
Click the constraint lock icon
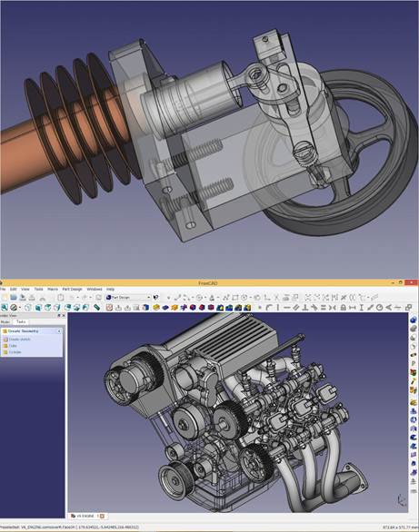(x=343, y=308)
